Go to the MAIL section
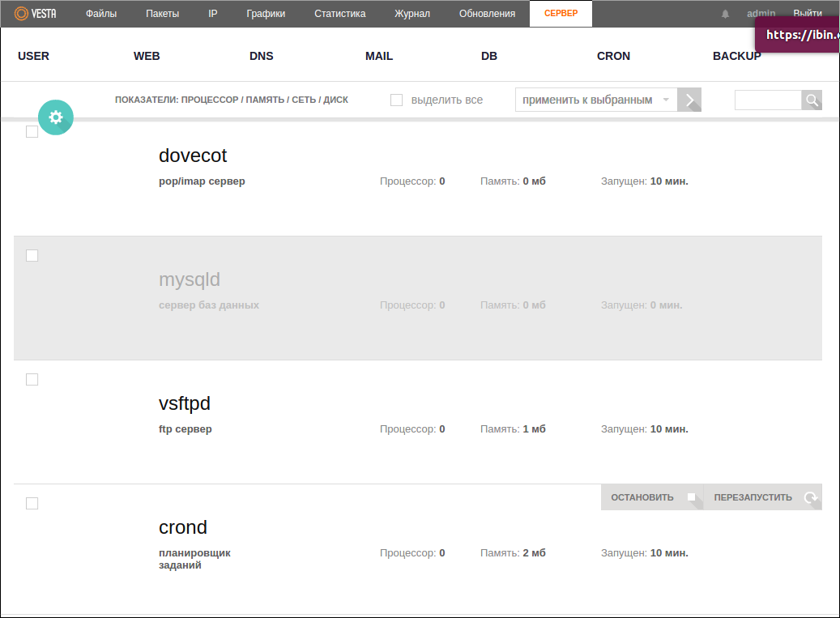Viewport: 840px width, 618px height. coord(379,56)
